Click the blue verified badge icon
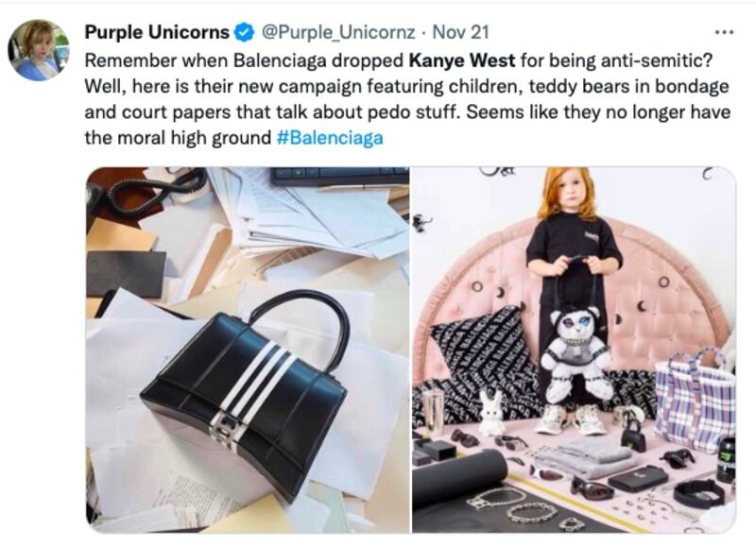756x547 pixels. (245, 32)
